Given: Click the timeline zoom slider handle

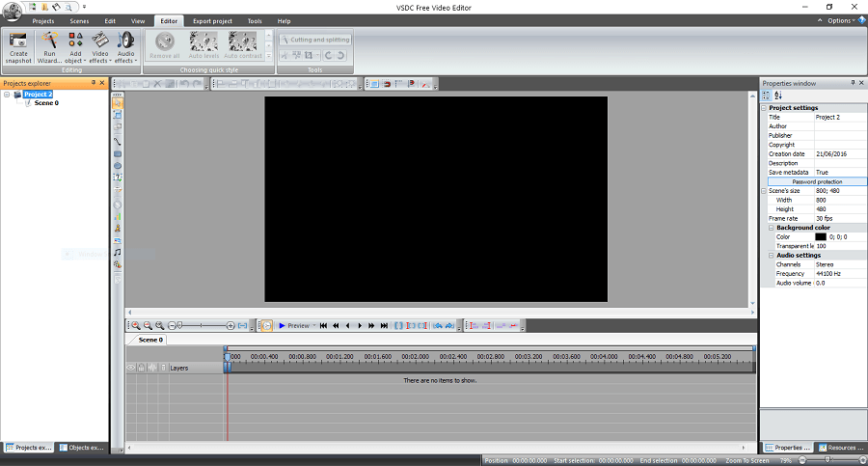Looking at the screenshot, I should point(180,326).
